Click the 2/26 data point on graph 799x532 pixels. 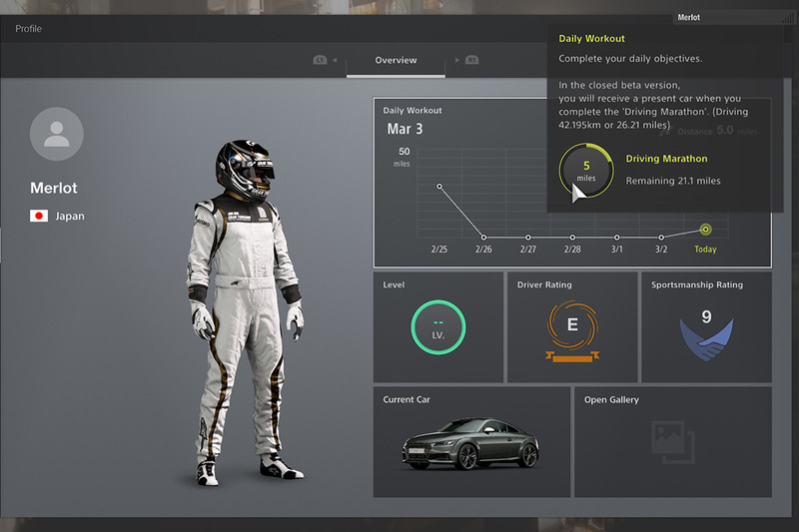tap(483, 237)
